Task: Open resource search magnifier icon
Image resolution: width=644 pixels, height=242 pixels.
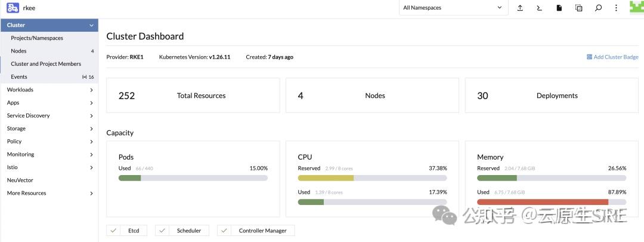Action: [x=598, y=8]
